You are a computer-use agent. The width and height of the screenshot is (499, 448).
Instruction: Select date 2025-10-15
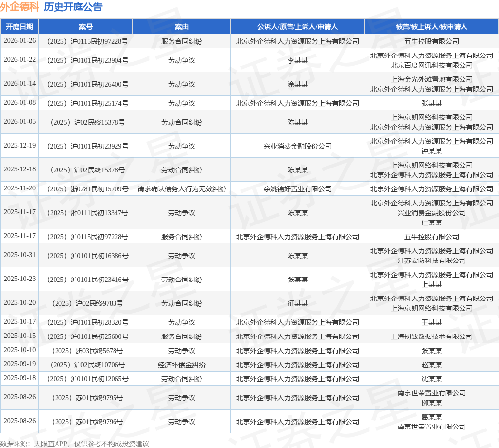point(19,336)
